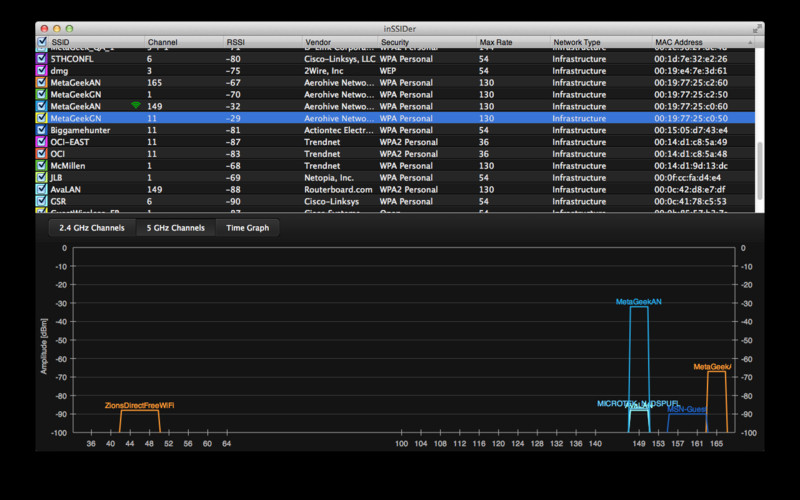Select the McMillen network name
Image resolution: width=800 pixels, height=500 pixels.
point(68,166)
